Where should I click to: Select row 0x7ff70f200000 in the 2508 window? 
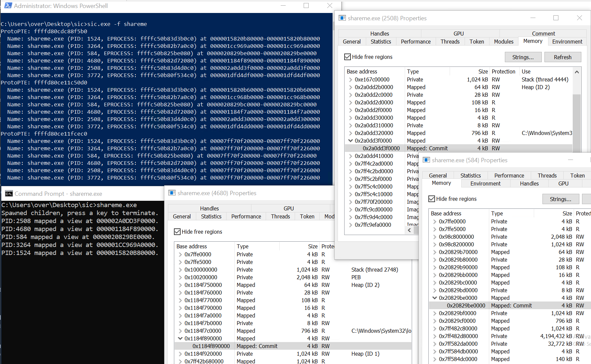[x=382, y=202]
